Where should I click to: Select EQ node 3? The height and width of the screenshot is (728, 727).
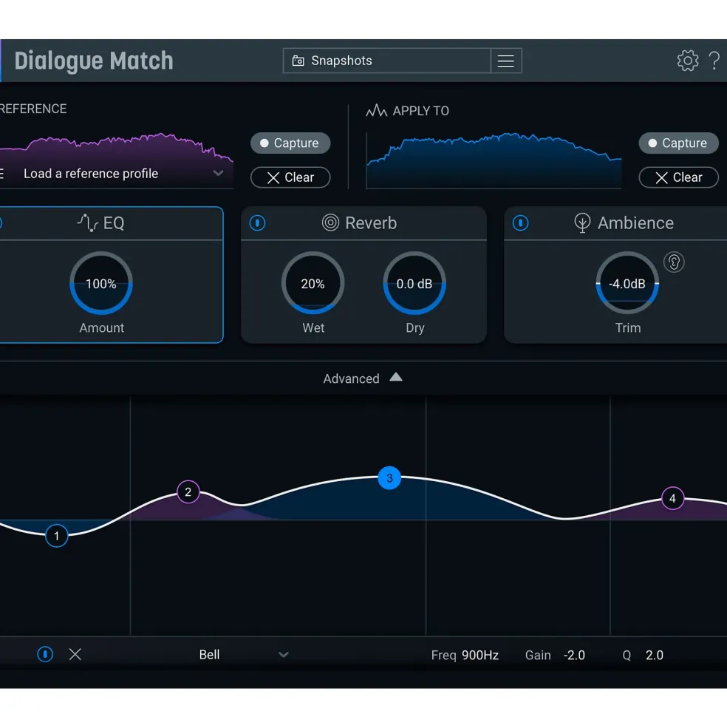[x=389, y=478]
